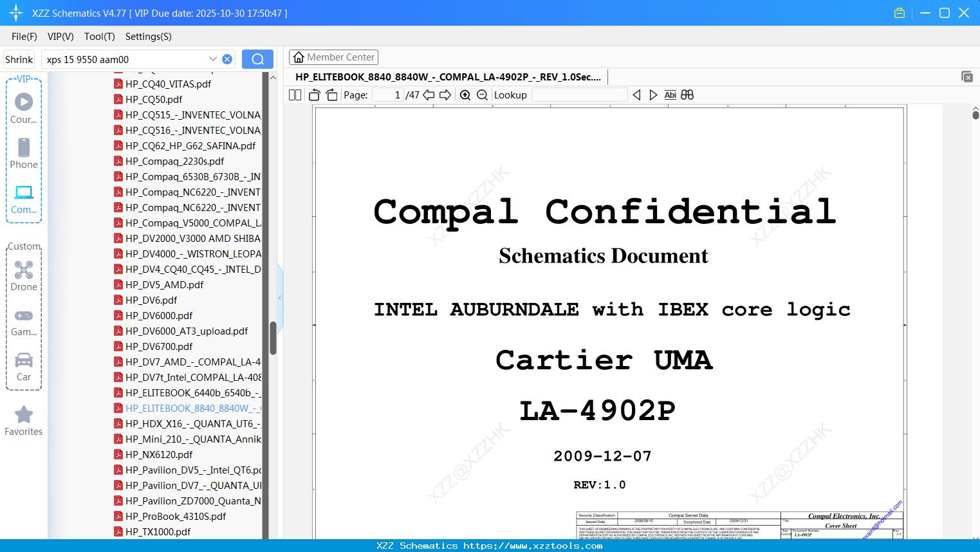The image size is (980, 552).
Task: Collapse the file list panel handle
Action: [x=280, y=297]
